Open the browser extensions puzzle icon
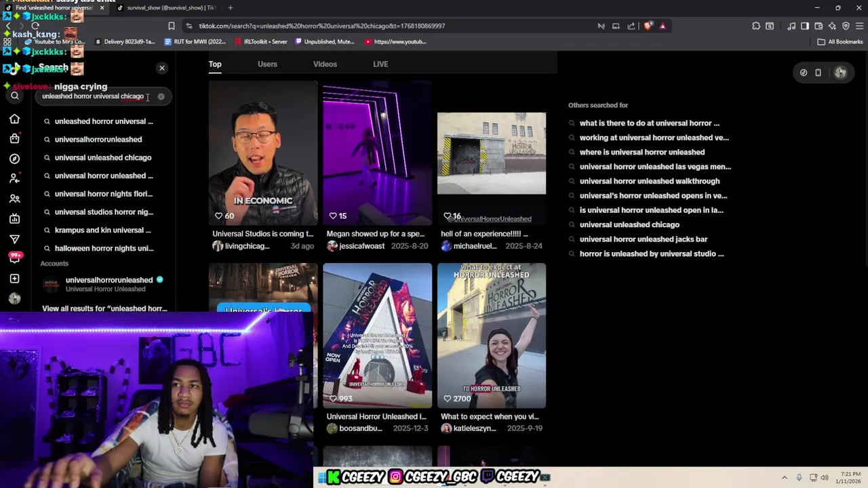 (756, 26)
